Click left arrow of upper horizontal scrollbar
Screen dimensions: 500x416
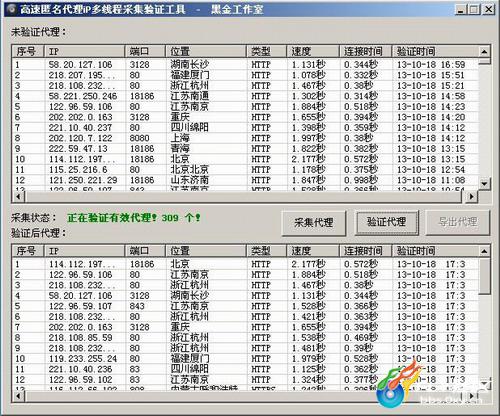(x=18, y=197)
